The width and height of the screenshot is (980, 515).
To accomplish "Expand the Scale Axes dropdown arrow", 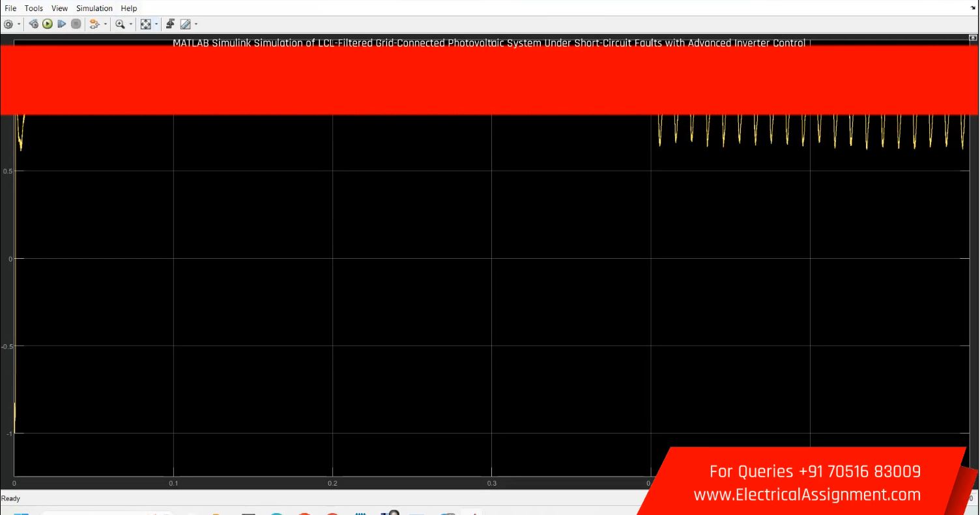I will (x=157, y=25).
